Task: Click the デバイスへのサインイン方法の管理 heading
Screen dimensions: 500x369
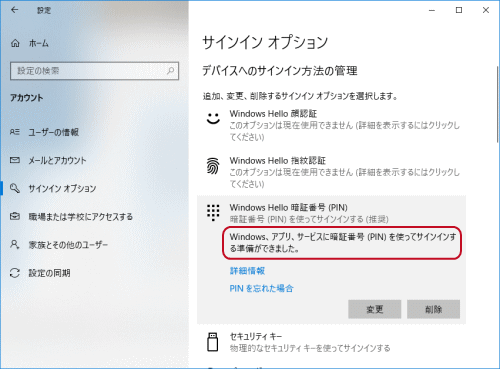Action: point(280,71)
